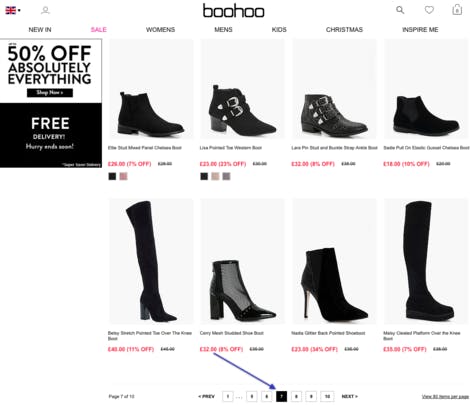The height and width of the screenshot is (406, 470).
Task: Open the Cerry Mesh Studded Shoe Boot thumbnail
Action: pos(242,261)
